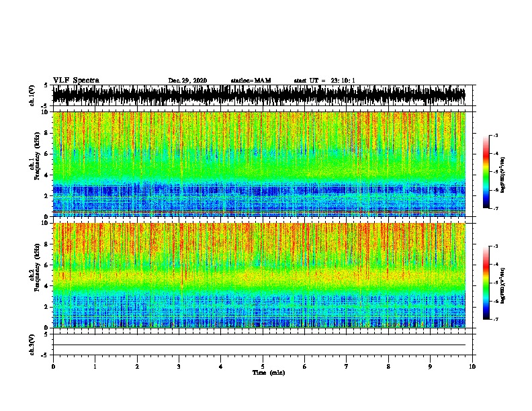This screenshot has height=411, width=532.
Task: Click the "ch.3(V)" axis label
Action: coord(32,345)
